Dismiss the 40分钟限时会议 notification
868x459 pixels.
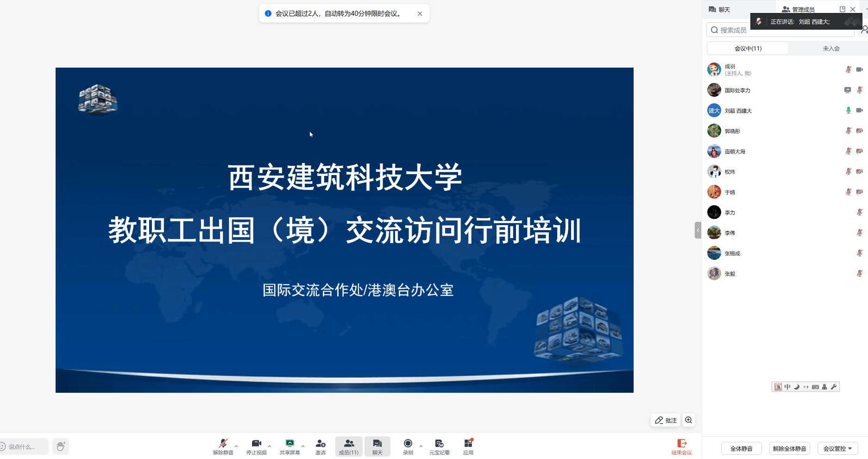[420, 13]
